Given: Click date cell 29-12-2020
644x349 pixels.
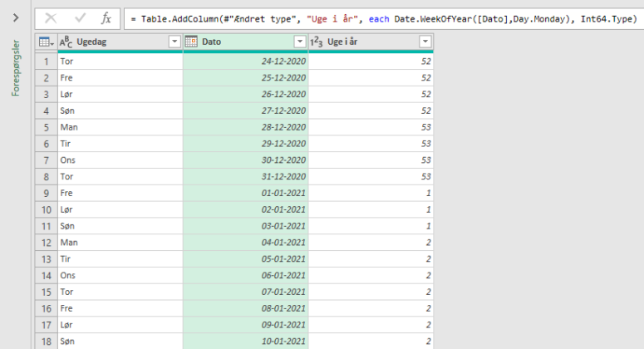Looking at the screenshot, I should click(246, 144).
